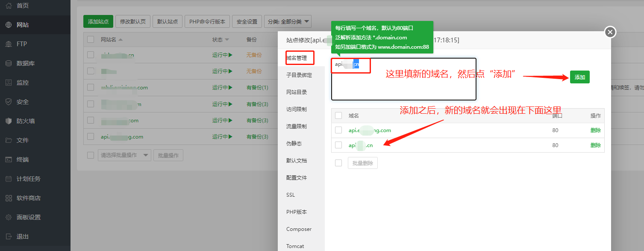Tick the select-all checkbox beside 域名 header

tap(338, 115)
